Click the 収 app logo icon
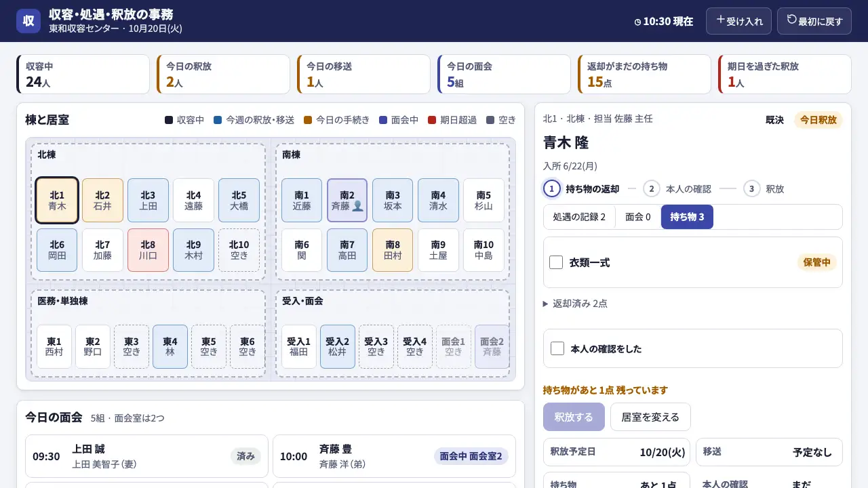 click(28, 21)
